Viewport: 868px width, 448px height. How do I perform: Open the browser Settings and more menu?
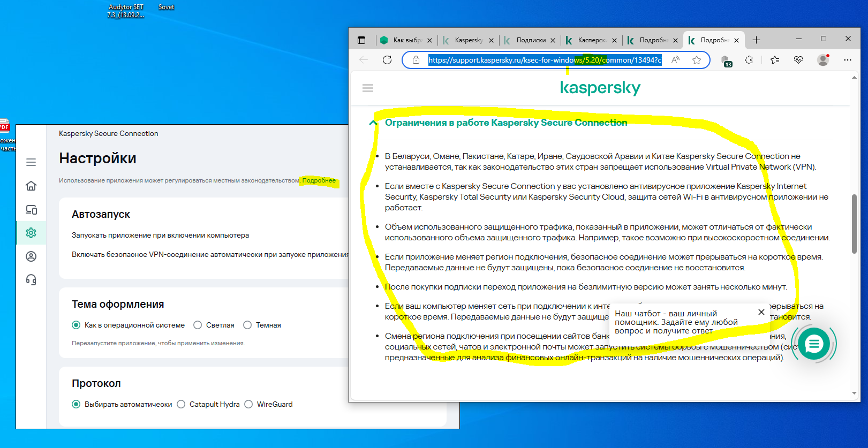click(847, 60)
